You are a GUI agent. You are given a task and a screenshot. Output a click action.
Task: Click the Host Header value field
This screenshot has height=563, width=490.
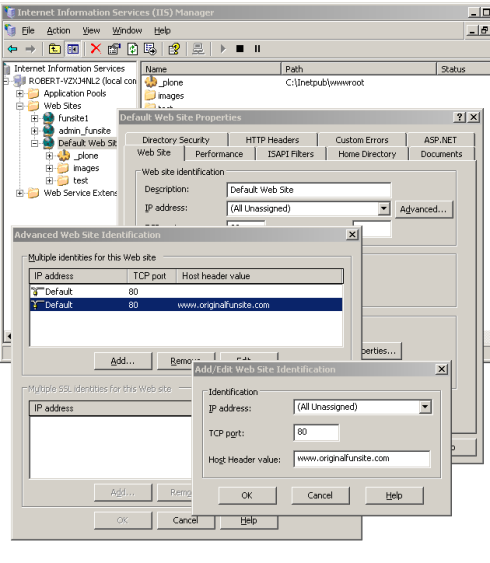(362, 459)
